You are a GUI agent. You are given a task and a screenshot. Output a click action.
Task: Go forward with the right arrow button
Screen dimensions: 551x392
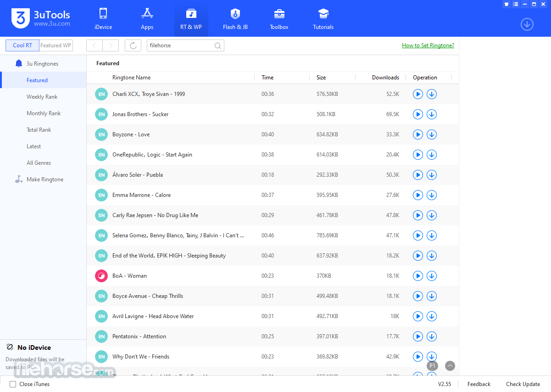(x=111, y=45)
